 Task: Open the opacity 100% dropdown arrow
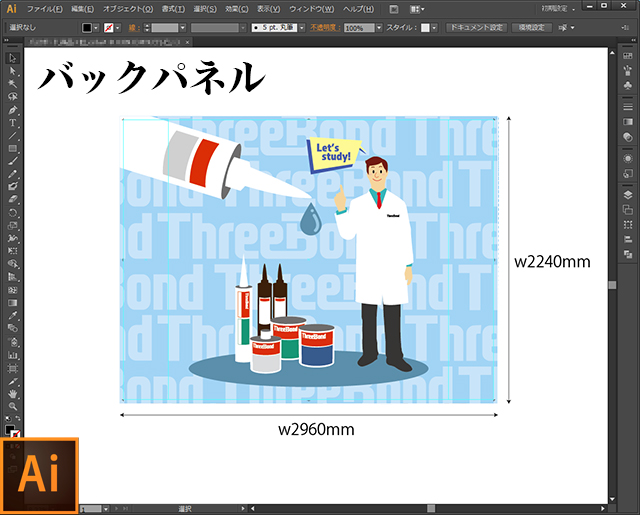click(x=379, y=28)
